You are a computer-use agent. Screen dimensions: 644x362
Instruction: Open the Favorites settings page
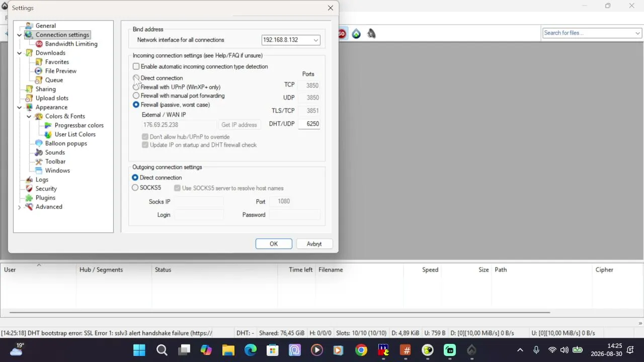pyautogui.click(x=57, y=62)
